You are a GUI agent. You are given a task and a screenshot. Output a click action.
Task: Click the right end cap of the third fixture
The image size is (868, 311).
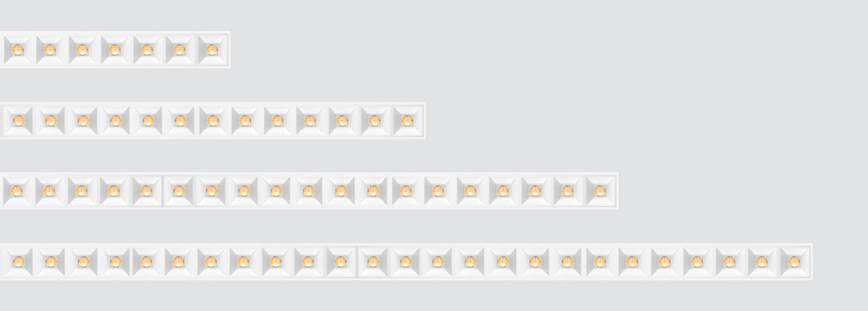tap(617, 191)
